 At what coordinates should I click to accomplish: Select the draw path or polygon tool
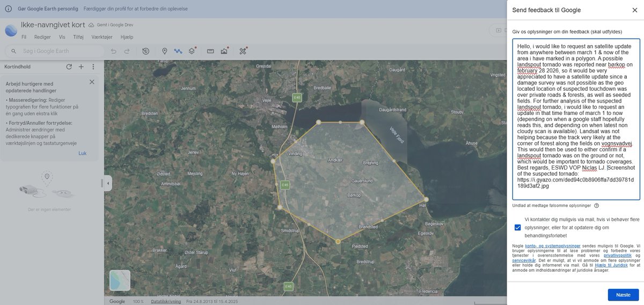coord(178,51)
